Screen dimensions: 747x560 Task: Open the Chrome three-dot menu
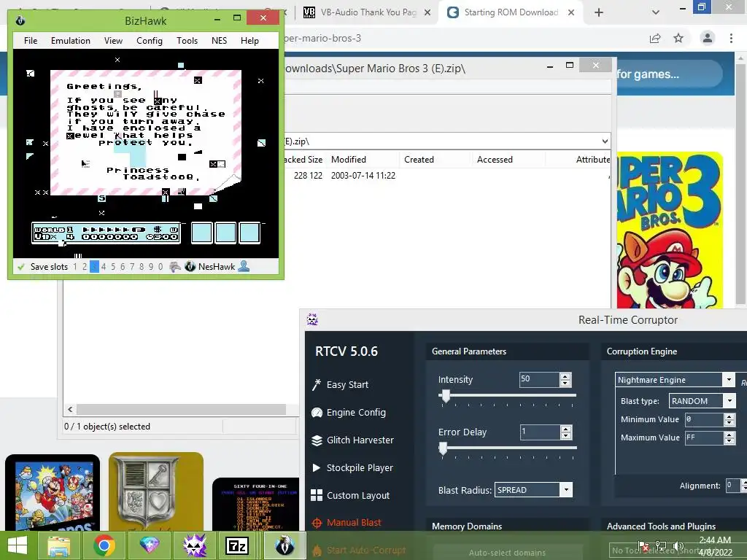[731, 38]
